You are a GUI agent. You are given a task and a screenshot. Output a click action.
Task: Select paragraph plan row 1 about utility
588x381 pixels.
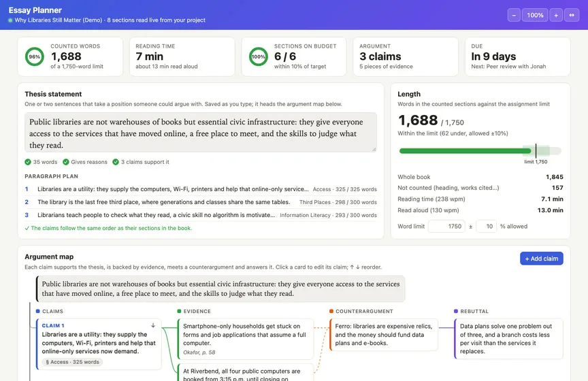(x=201, y=189)
